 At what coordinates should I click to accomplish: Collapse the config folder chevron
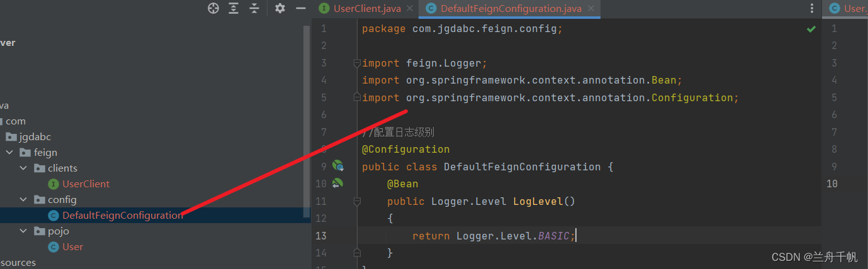[x=23, y=199]
